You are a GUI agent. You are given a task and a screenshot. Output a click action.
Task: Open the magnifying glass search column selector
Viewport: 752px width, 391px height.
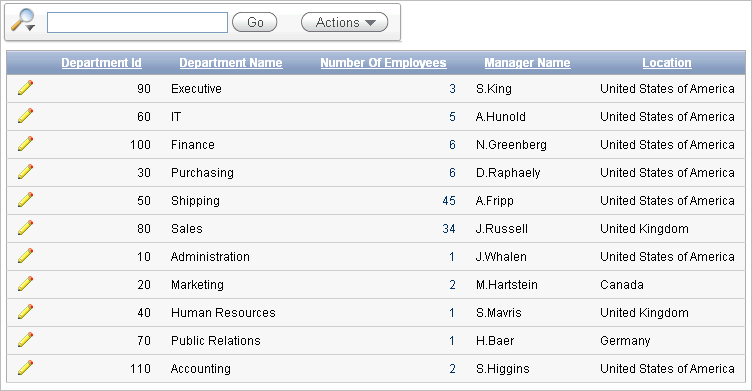pyautogui.click(x=23, y=21)
